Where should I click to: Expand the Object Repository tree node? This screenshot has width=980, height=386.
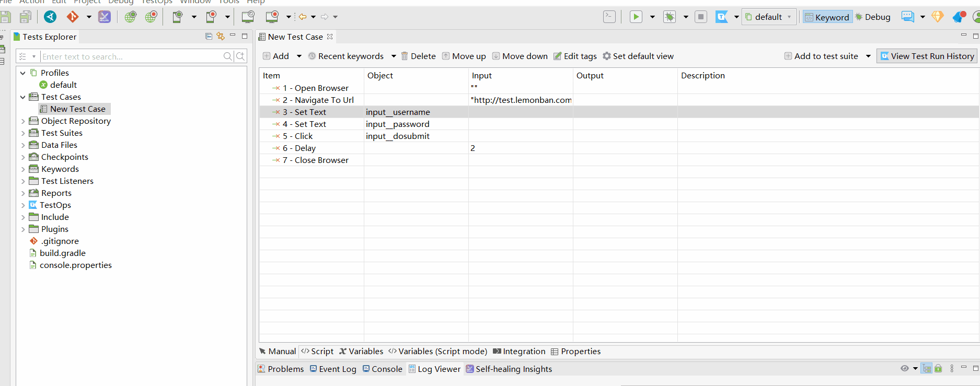click(23, 121)
